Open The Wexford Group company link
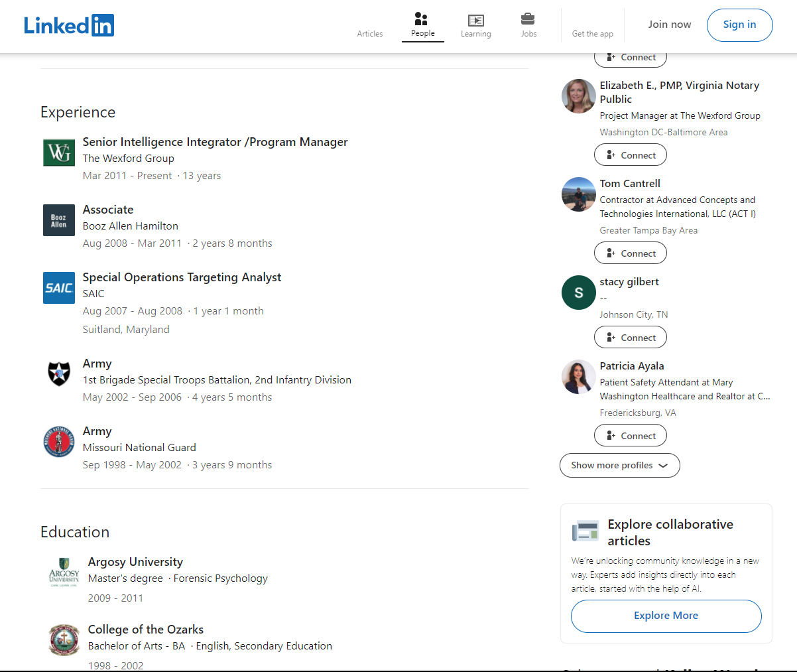This screenshot has height=672, width=797. pyautogui.click(x=129, y=159)
